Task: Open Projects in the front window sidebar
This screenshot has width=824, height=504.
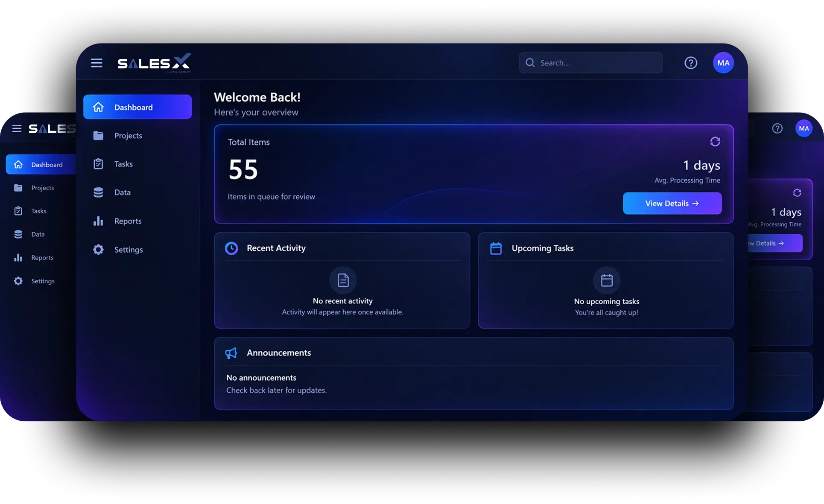Action: click(x=137, y=135)
